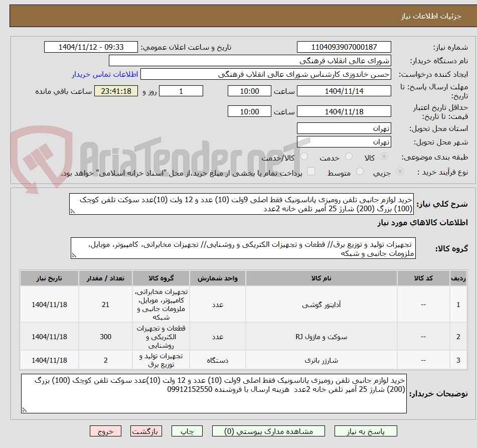477x448 pixels.
Task: Click the آداپتور گوشی item name
Action: coord(321,305)
